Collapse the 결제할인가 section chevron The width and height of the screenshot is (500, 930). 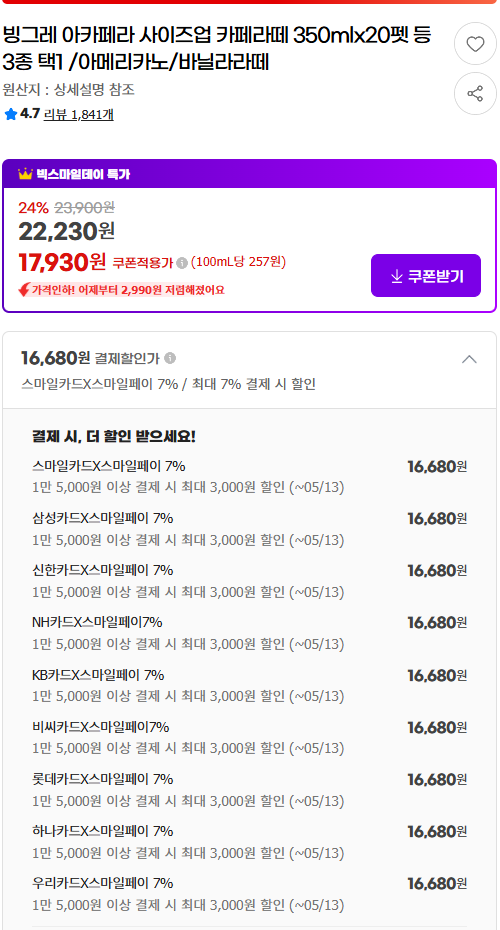click(469, 359)
